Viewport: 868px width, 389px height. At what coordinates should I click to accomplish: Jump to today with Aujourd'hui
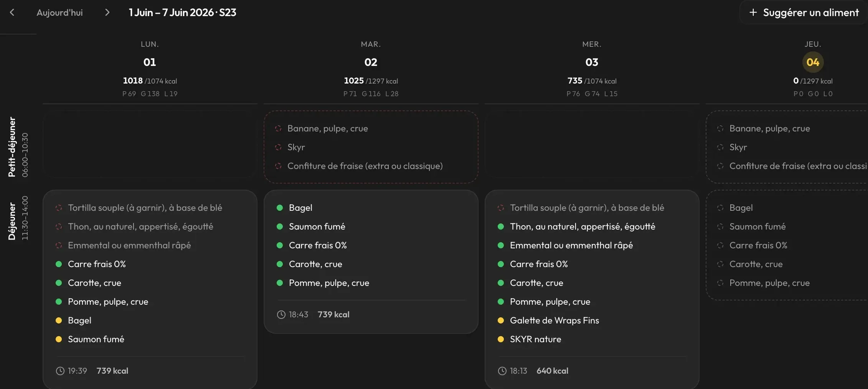(59, 13)
